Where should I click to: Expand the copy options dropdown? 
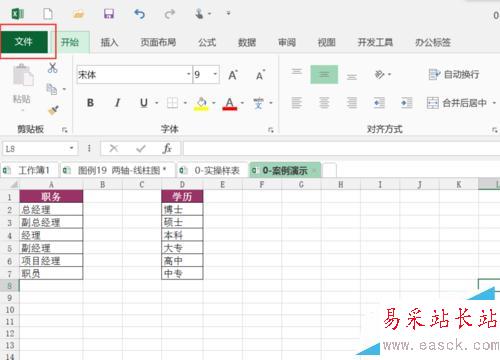[64, 89]
